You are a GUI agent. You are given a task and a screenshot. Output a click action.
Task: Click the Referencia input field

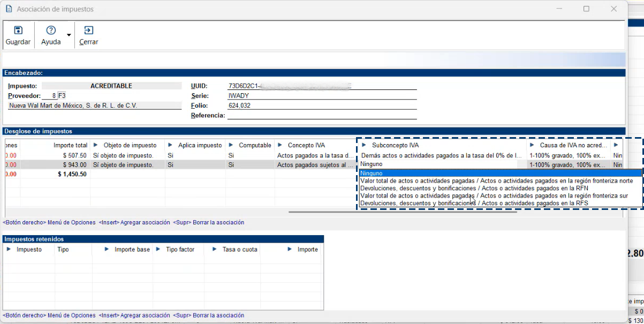[x=321, y=115]
